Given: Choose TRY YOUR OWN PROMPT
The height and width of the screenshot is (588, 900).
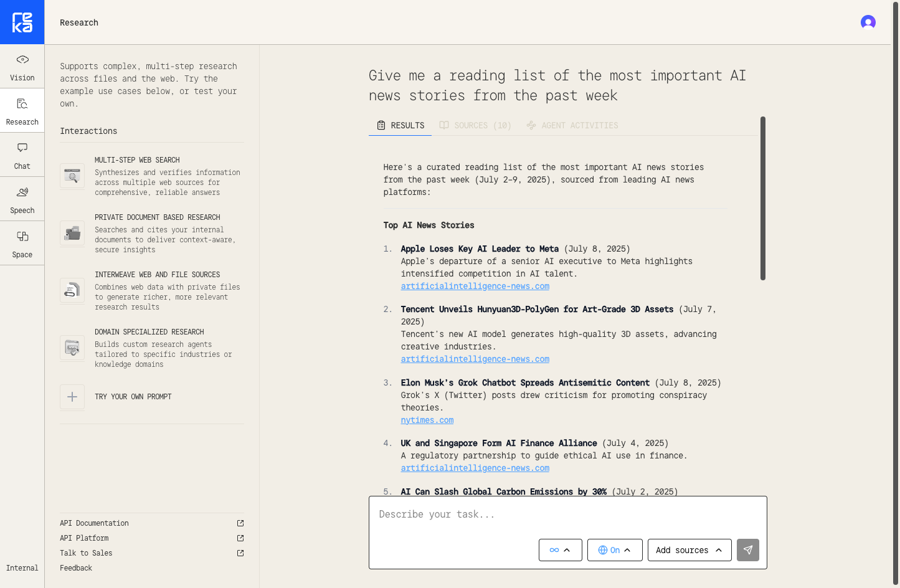Looking at the screenshot, I should [133, 397].
